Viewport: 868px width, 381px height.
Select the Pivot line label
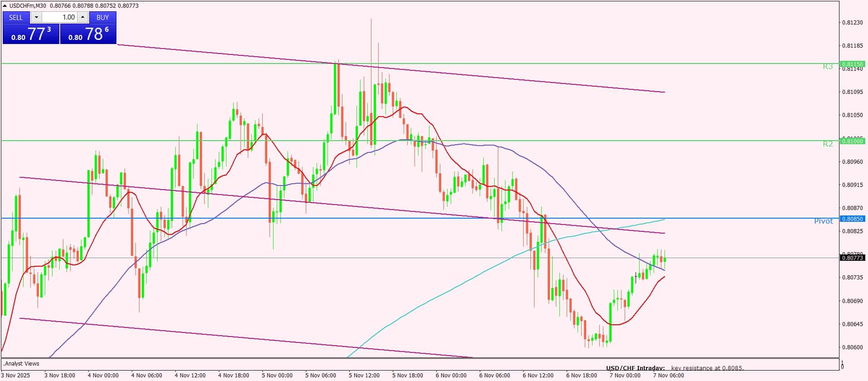coord(824,221)
